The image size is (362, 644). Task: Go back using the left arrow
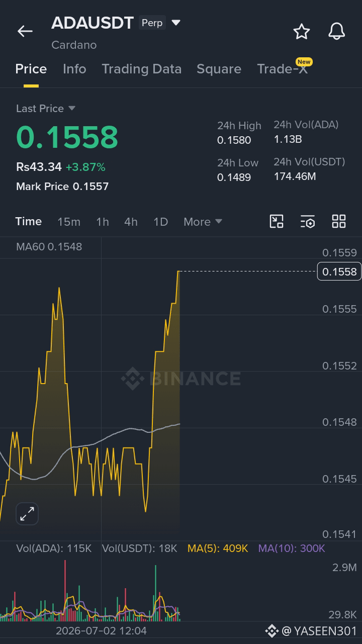[x=25, y=31]
